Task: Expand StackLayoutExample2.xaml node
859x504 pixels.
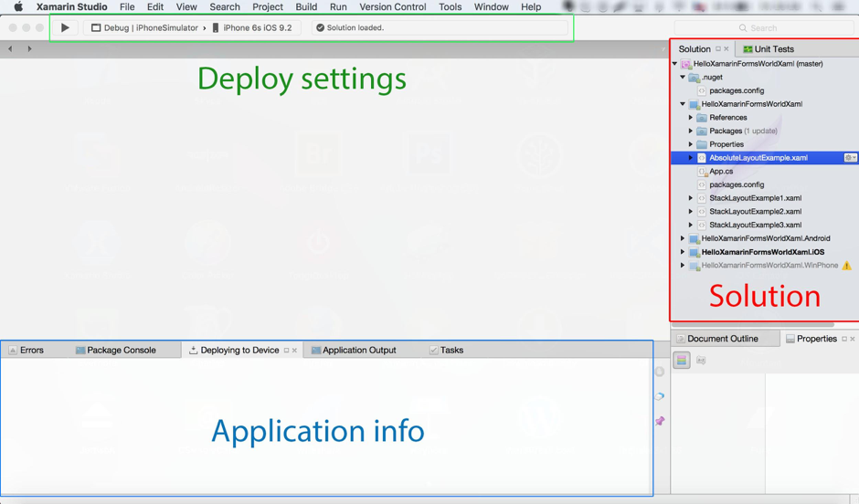Action: coord(691,211)
